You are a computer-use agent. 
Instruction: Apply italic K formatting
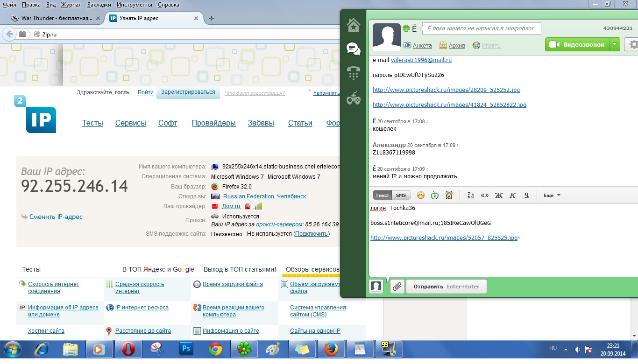point(512,195)
